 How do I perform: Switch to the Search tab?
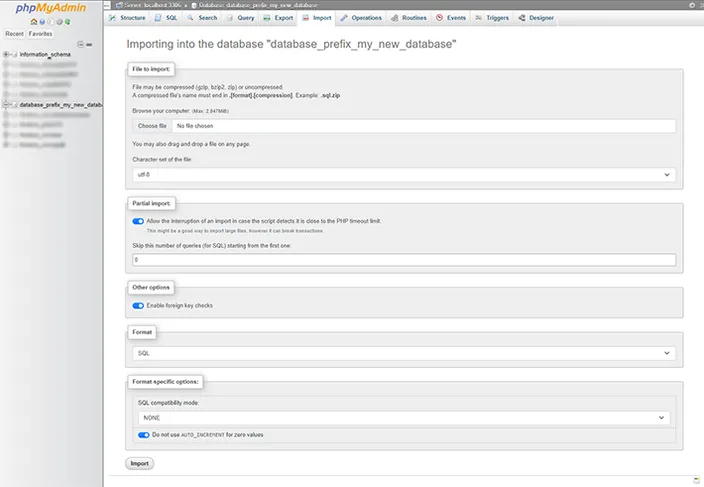pos(202,18)
